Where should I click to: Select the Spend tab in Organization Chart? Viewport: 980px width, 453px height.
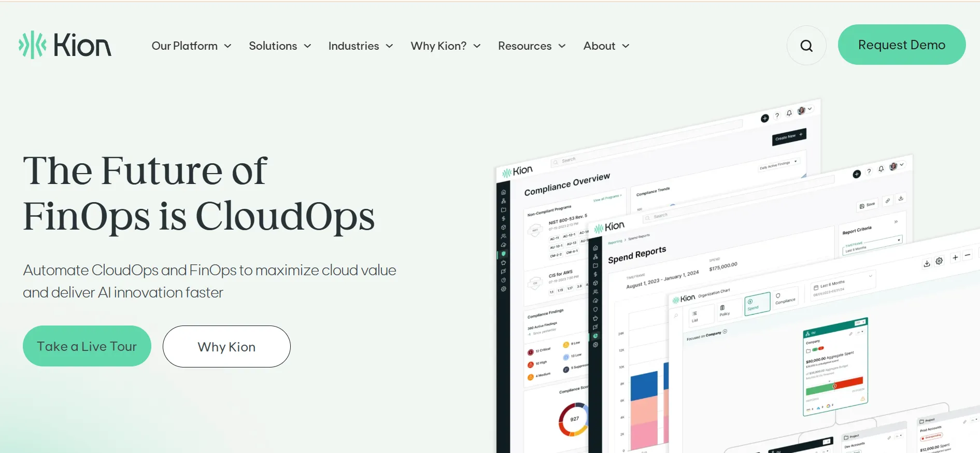[757, 303]
